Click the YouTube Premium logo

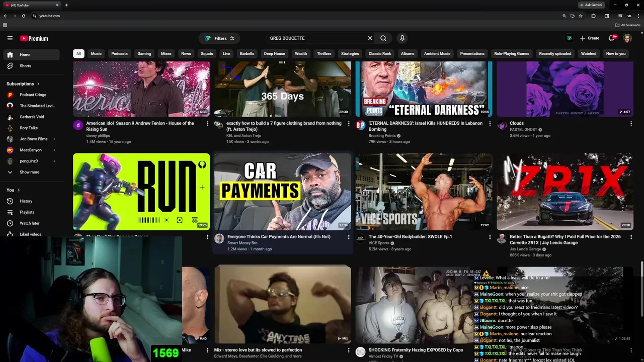[34, 38]
